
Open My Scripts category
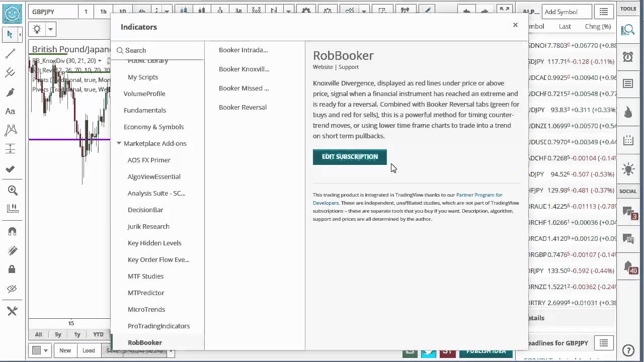143,77
